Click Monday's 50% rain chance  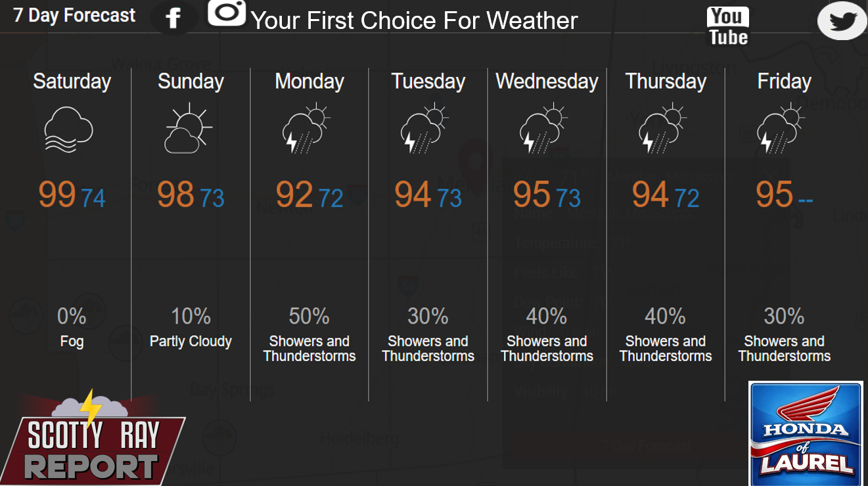pos(309,316)
